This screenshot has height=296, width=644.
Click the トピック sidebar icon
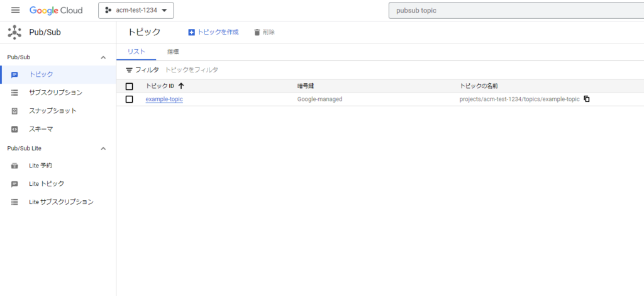tap(14, 75)
